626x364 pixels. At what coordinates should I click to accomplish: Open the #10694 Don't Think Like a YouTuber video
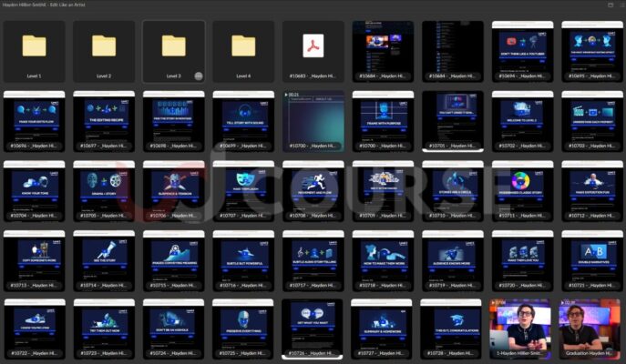click(521, 47)
